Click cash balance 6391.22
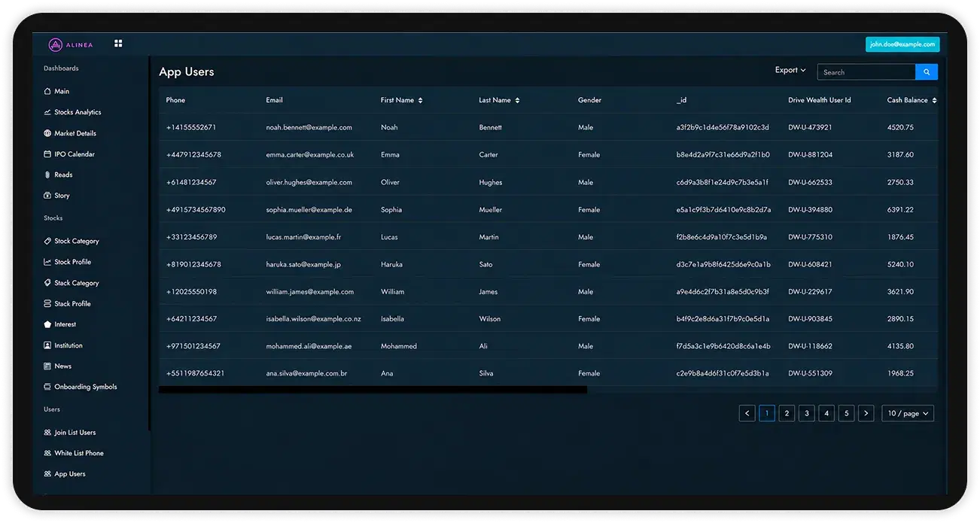 (x=900, y=210)
